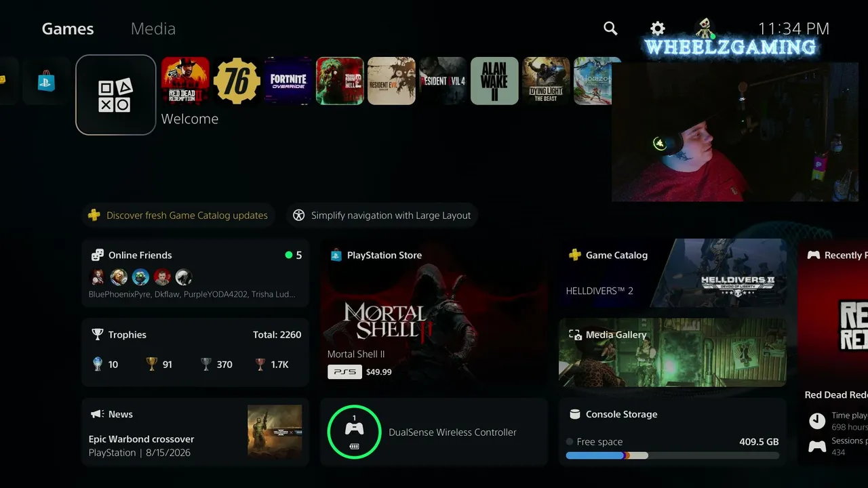The height and width of the screenshot is (488, 868).
Task: Select Simplify navigation with Large Layout
Action: point(382,216)
